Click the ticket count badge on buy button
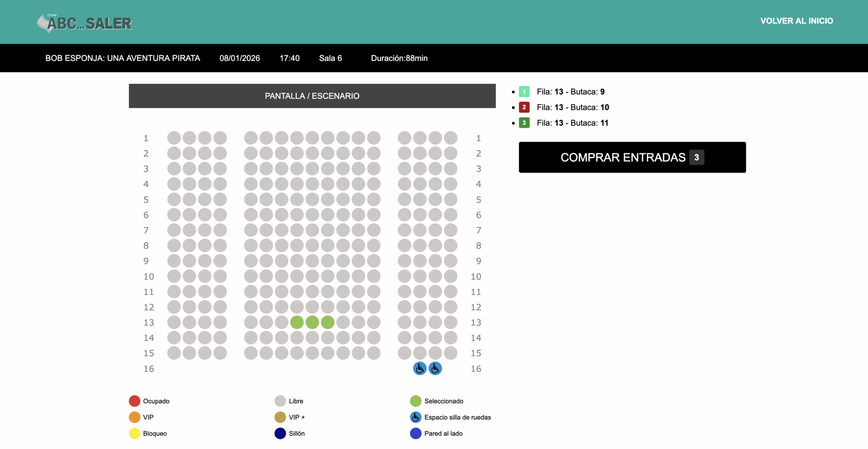The image size is (868, 449). (x=696, y=157)
